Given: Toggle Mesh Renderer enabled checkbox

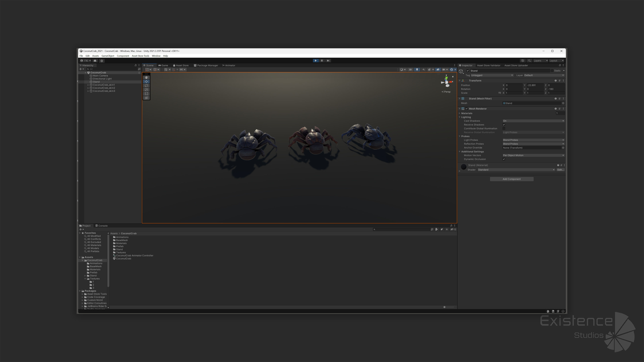Looking at the screenshot, I should [x=467, y=109].
